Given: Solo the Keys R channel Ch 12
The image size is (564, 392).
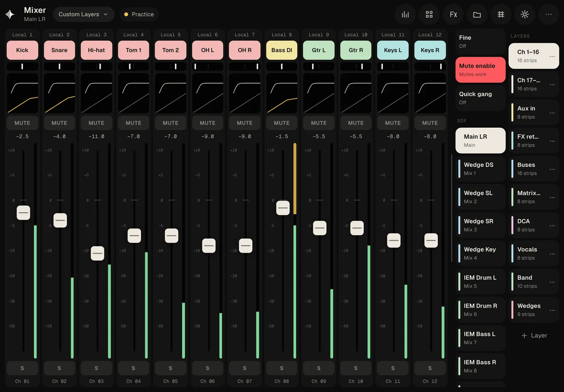Looking at the screenshot, I should tap(430, 368).
